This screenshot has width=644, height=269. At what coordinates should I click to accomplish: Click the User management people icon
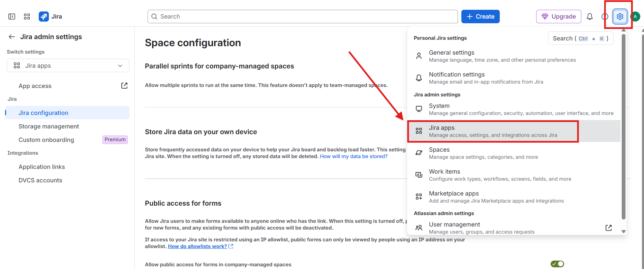[x=419, y=228]
